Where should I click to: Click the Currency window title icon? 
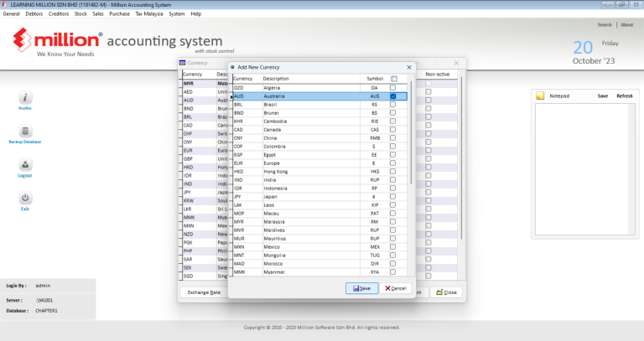pos(182,63)
